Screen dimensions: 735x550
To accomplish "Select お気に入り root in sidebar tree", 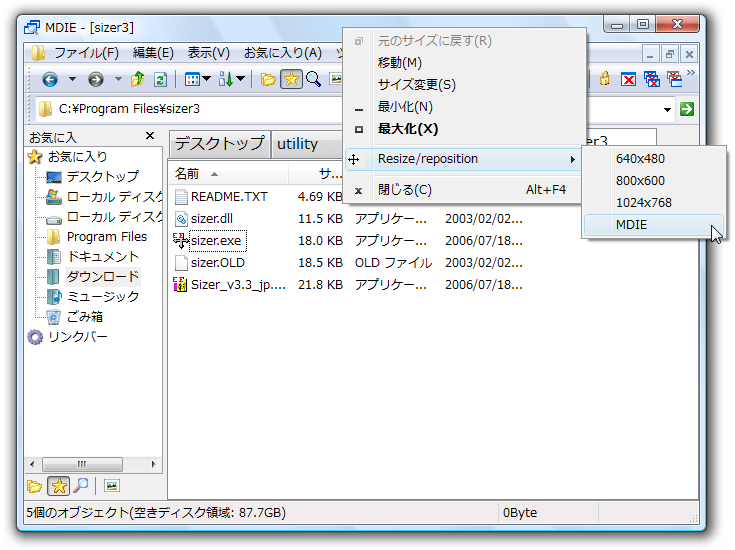I will pyautogui.click(x=78, y=157).
